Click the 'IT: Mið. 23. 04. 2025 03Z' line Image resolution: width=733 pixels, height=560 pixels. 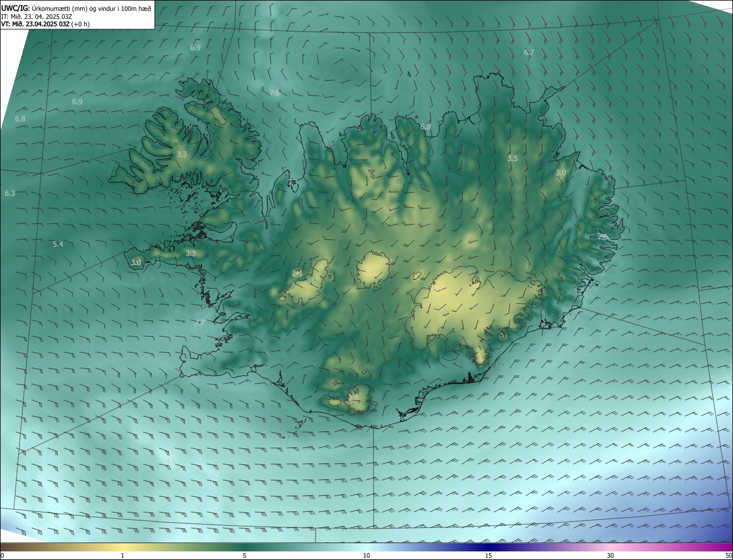[36, 16]
